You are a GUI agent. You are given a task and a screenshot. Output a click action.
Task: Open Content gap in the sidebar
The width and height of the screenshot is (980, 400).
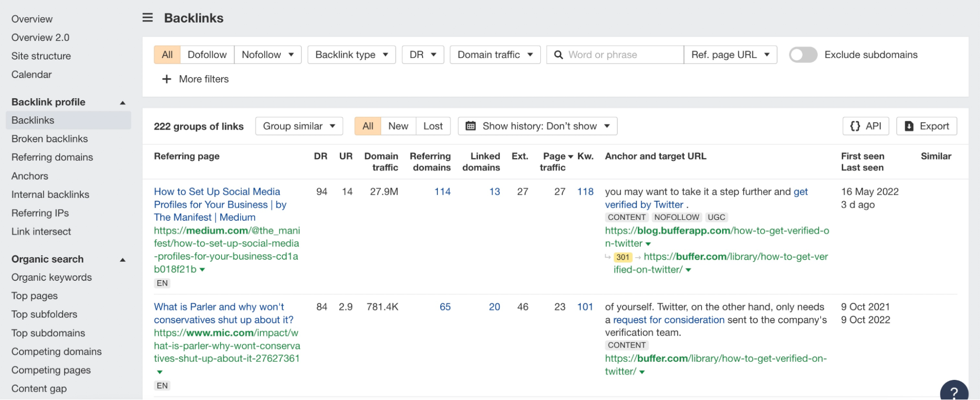39,389
